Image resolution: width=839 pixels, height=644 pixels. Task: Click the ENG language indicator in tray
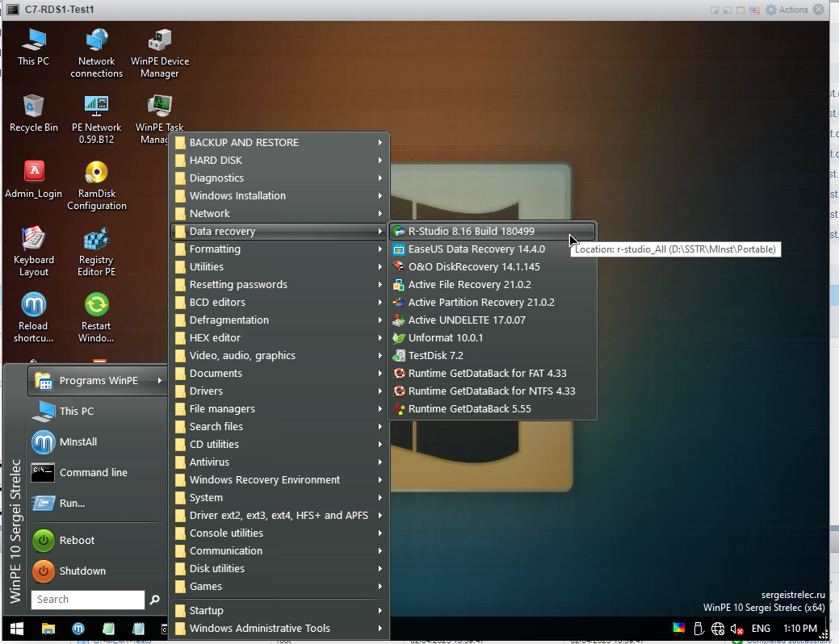click(761, 629)
